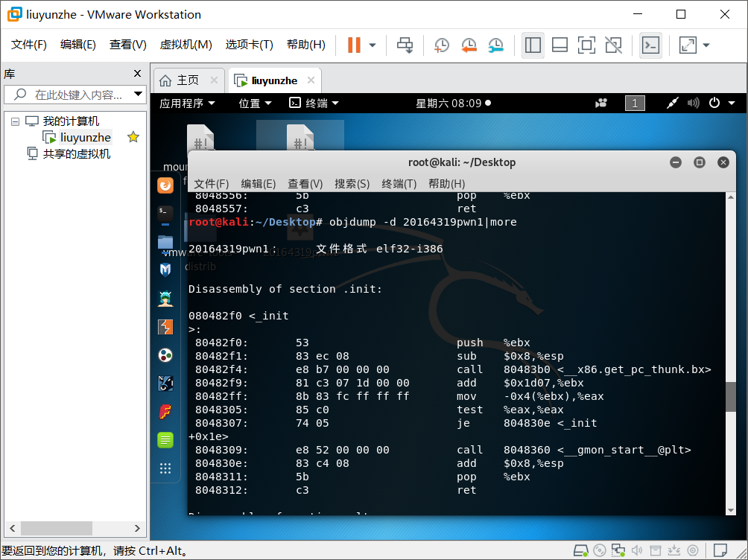Toggle the console view toolbar button

(650, 45)
